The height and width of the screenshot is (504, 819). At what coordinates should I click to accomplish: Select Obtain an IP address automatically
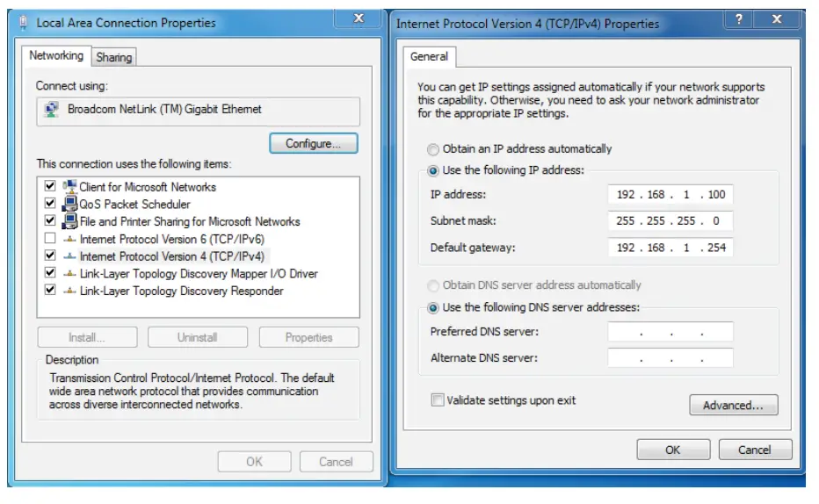[433, 150]
